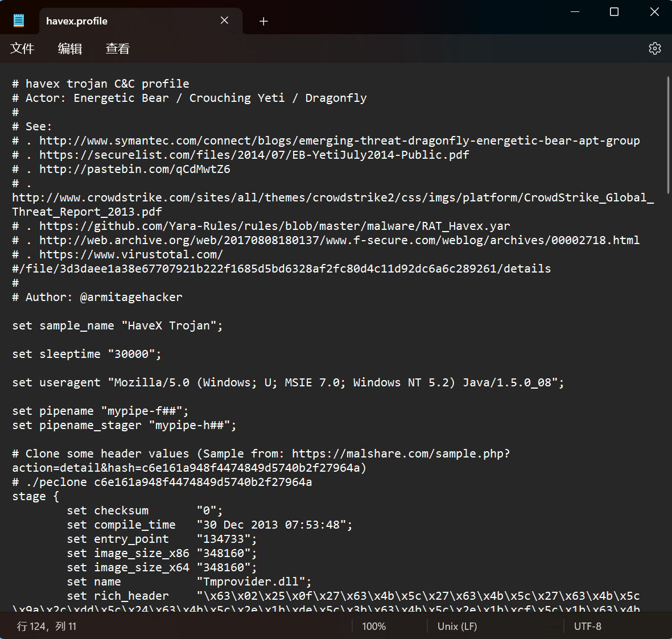The height and width of the screenshot is (639, 672).
Task: Click the vertical scrollbar thumb
Action: pyautogui.click(x=668, y=135)
